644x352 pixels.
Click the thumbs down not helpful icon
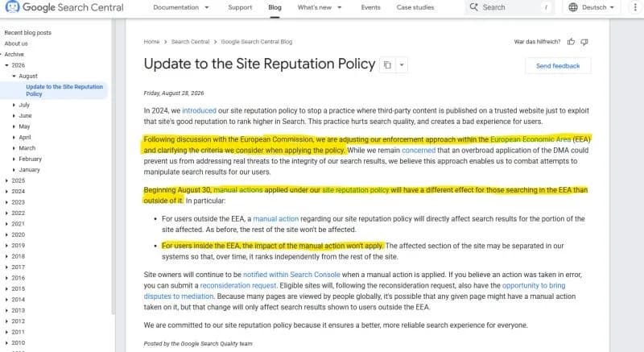point(584,42)
